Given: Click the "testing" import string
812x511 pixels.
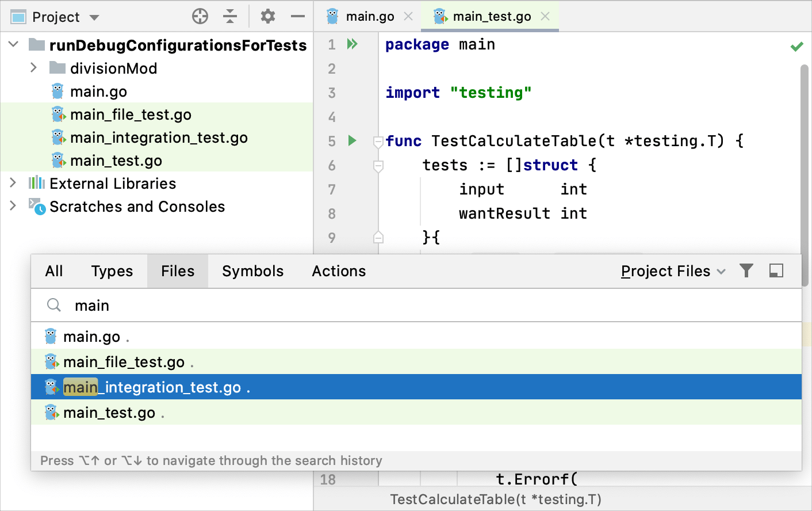Looking at the screenshot, I should pos(491,93).
